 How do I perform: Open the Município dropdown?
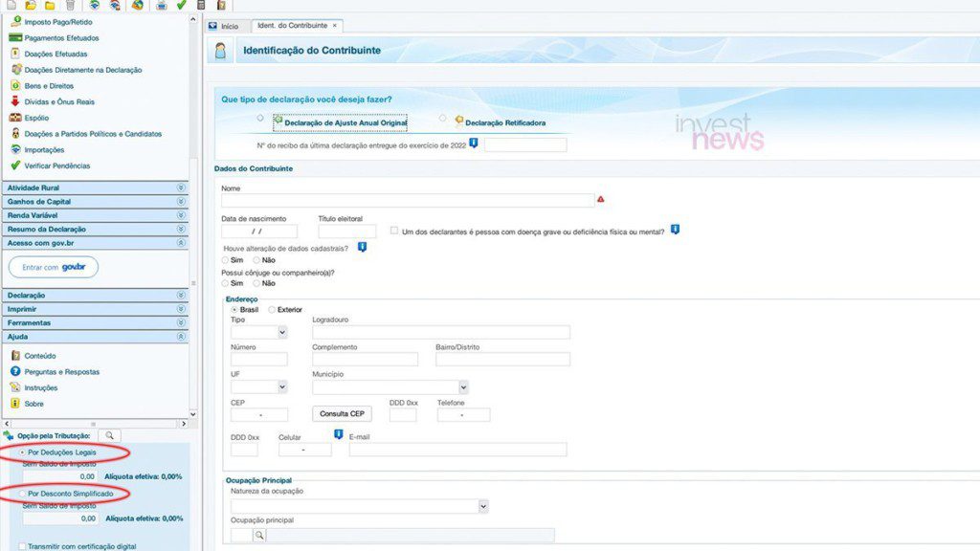tap(463, 387)
